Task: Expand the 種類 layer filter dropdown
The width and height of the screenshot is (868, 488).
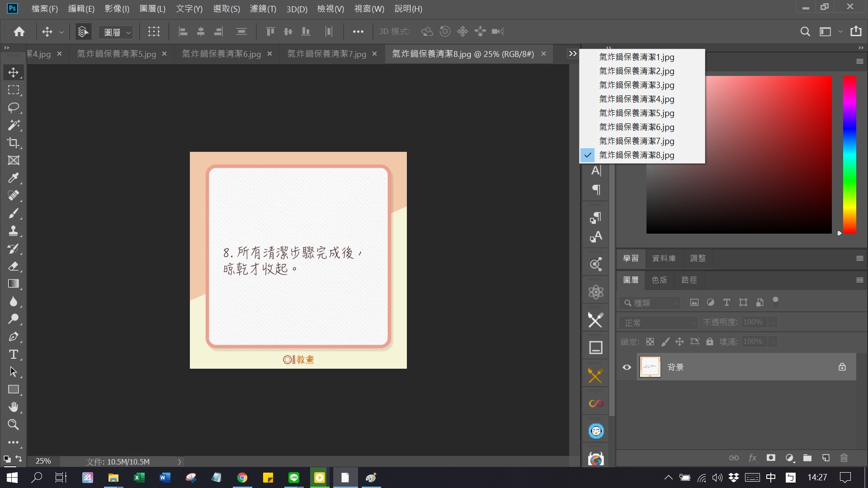Action: click(x=675, y=303)
